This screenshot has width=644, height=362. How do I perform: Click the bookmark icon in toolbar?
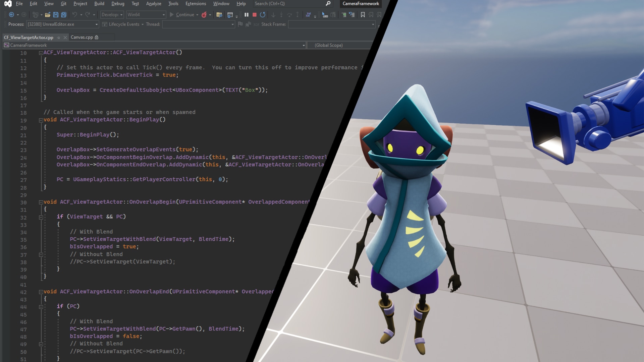363,15
